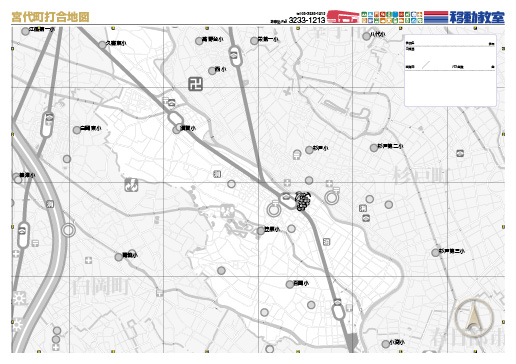Click the black scribbled marker at map center

pos(303,201)
